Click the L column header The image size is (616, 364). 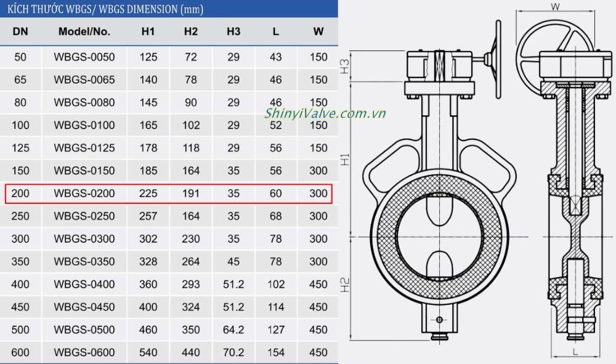click(275, 31)
